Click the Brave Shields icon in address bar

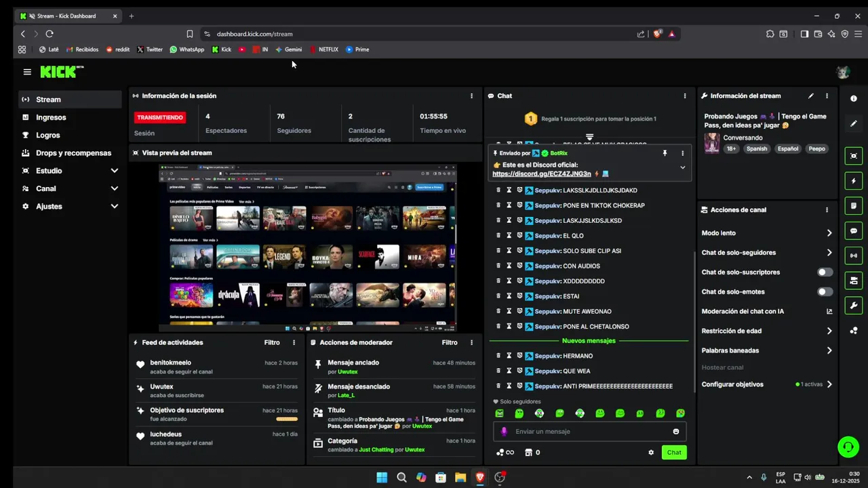[x=656, y=34]
